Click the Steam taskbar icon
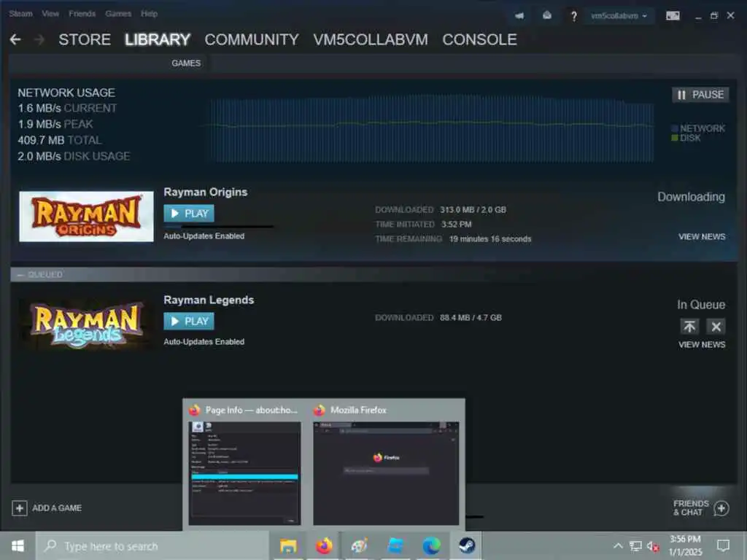The width and height of the screenshot is (747, 560). coord(467,546)
